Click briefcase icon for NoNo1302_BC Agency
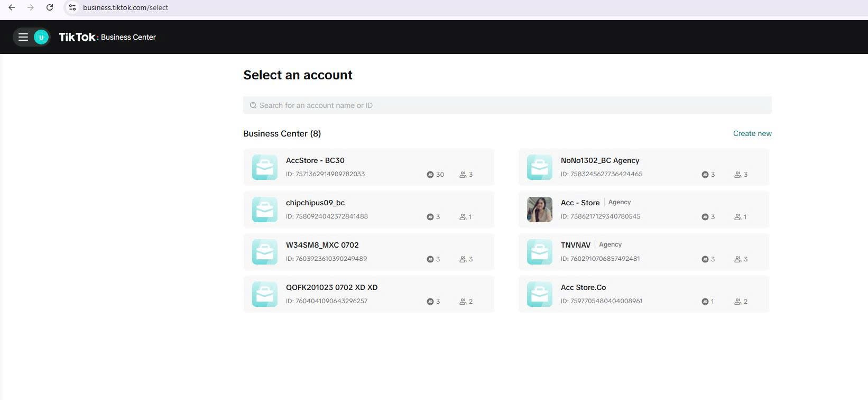This screenshot has width=868, height=400. (540, 167)
